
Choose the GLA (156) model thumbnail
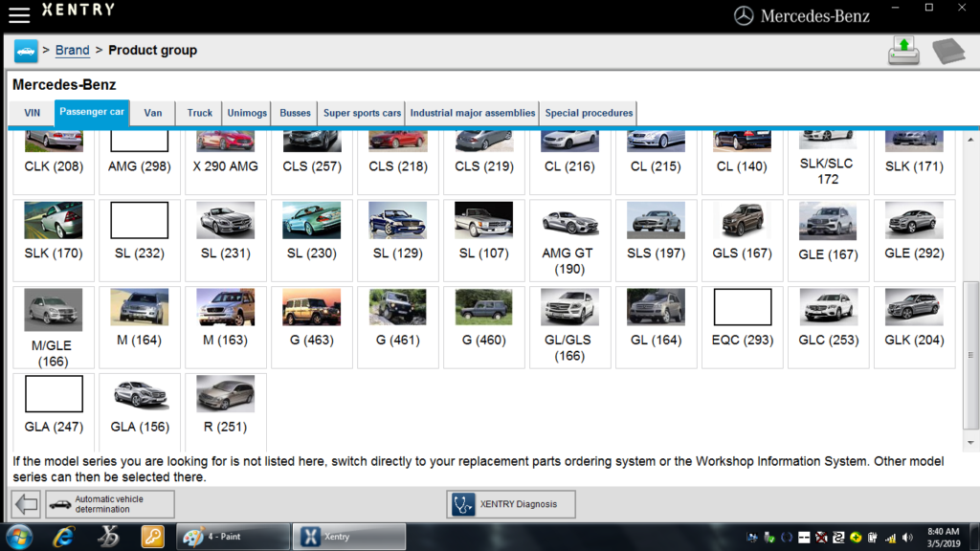[x=140, y=393]
